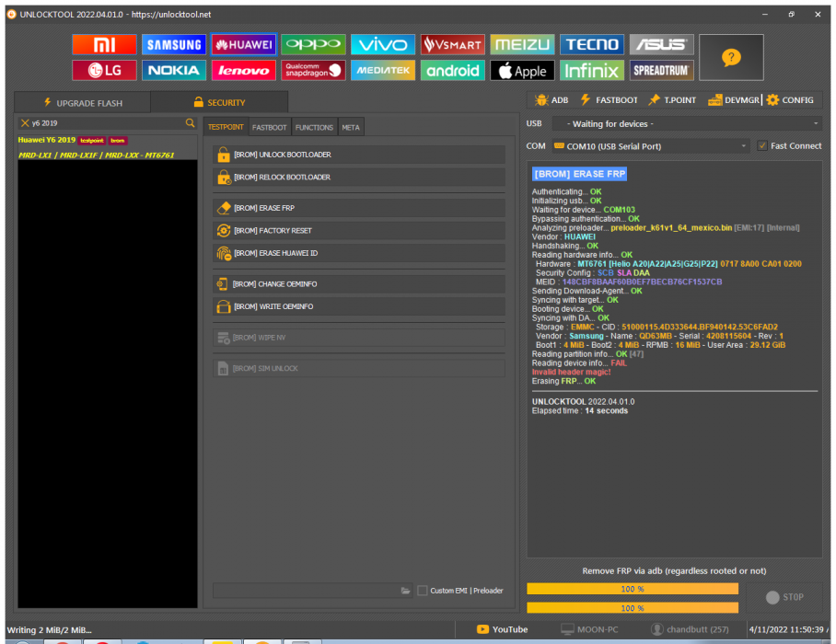Click Writing 2 MiB/2 MiB status text
The image size is (836, 644).
pos(49,630)
